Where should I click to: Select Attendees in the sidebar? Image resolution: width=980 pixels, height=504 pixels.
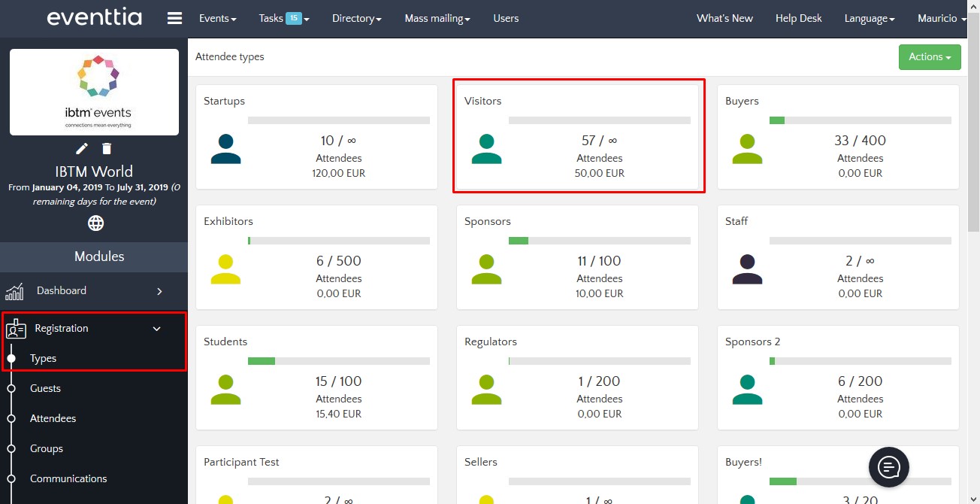[53, 418]
